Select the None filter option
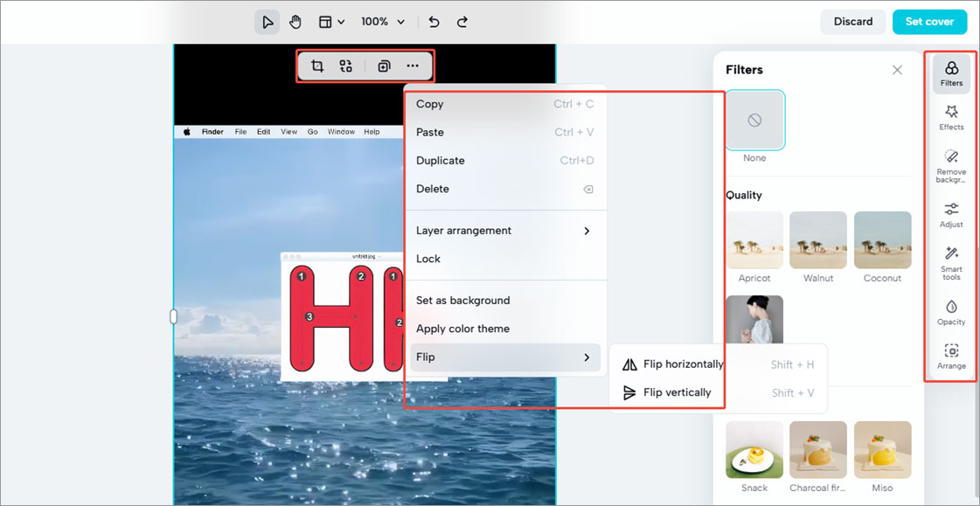980x506 pixels. click(754, 120)
